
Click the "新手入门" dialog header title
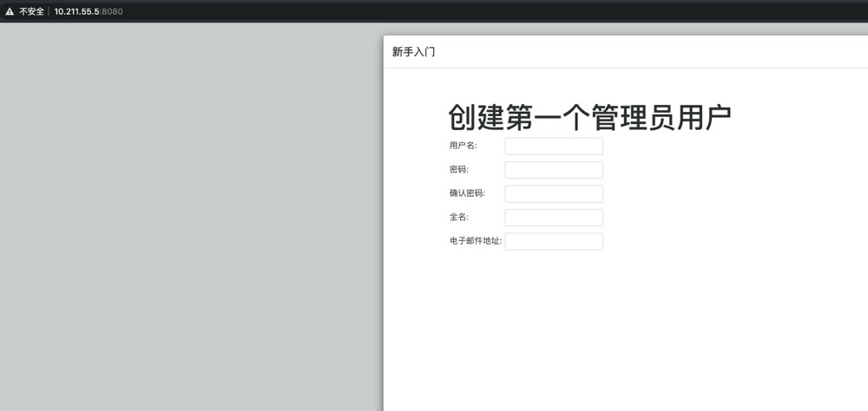413,52
